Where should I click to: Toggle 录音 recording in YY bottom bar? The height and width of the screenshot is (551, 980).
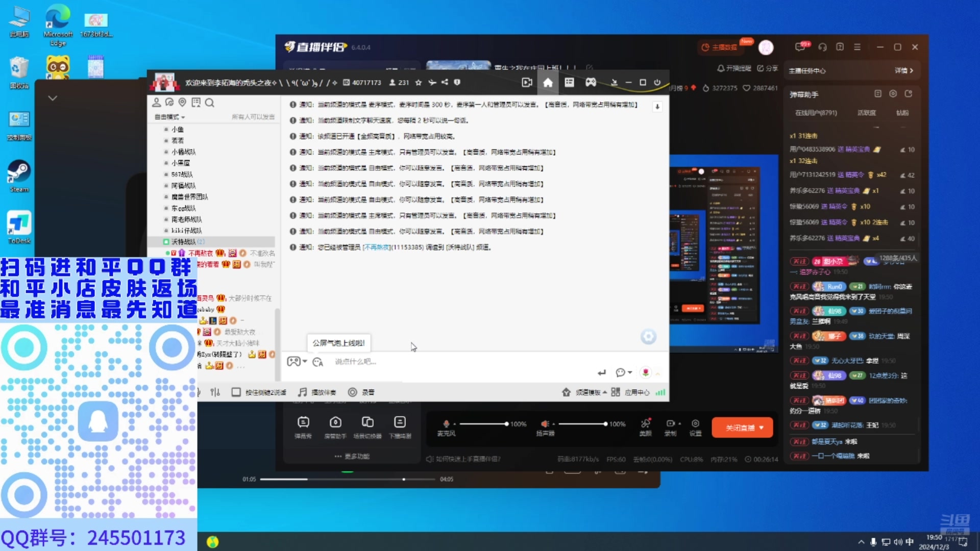pyautogui.click(x=361, y=392)
